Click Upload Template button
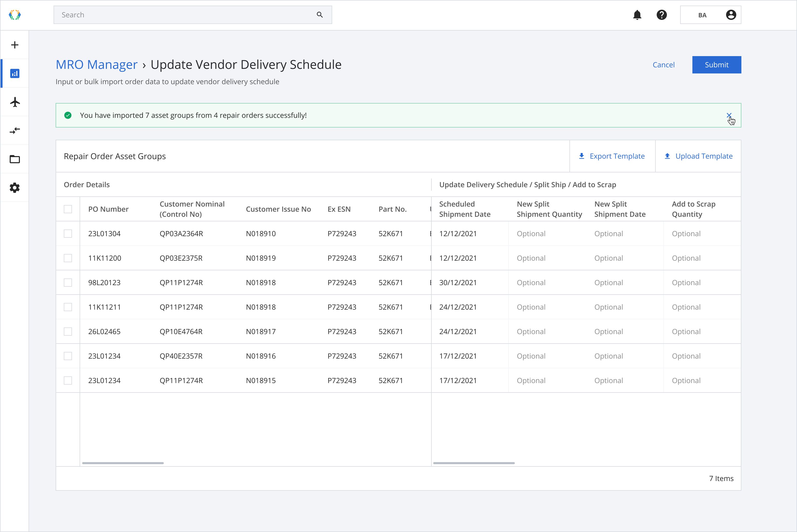 click(x=698, y=156)
